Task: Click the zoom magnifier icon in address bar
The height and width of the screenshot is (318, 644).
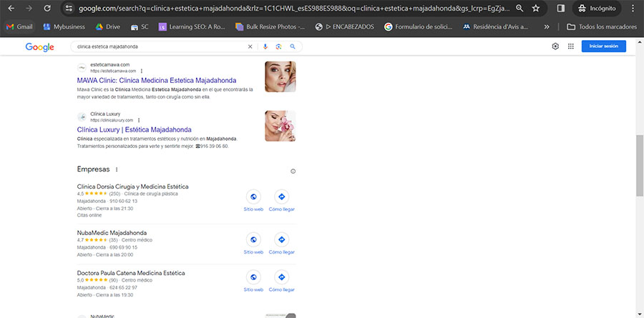Action: pos(519,8)
